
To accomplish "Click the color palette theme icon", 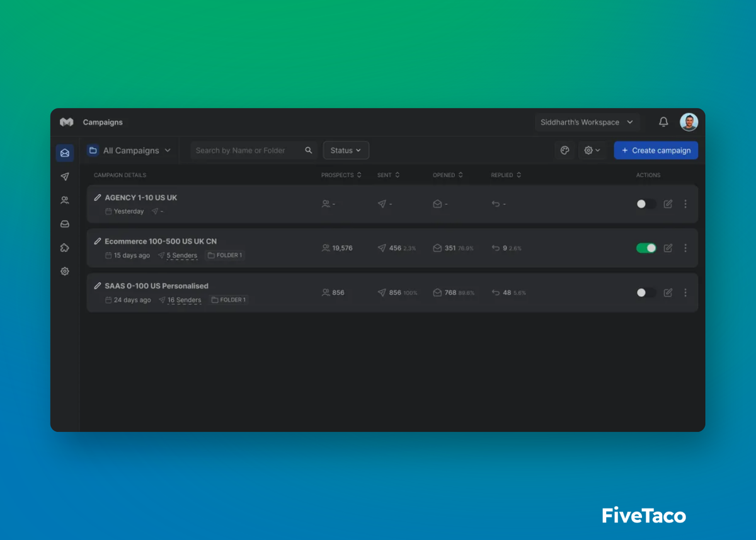I will click(564, 151).
